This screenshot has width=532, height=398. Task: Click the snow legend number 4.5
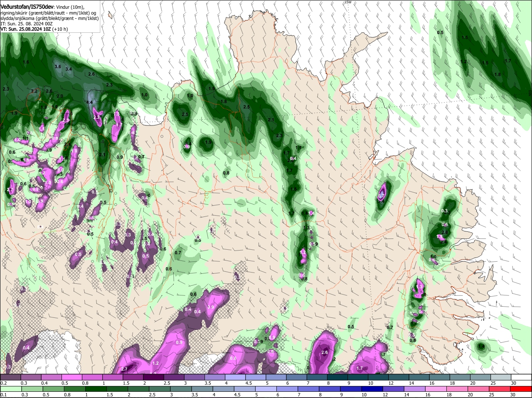tap(249, 383)
